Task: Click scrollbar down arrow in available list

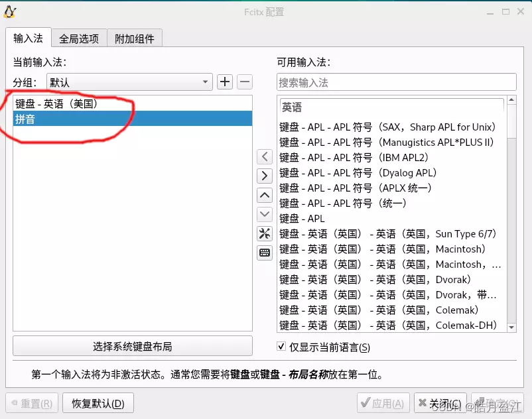Action: point(511,328)
